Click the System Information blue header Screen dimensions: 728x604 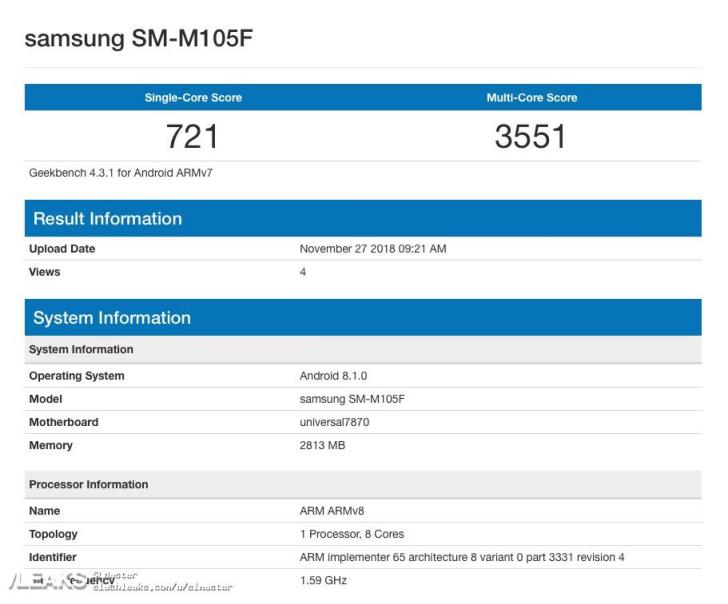(363, 318)
